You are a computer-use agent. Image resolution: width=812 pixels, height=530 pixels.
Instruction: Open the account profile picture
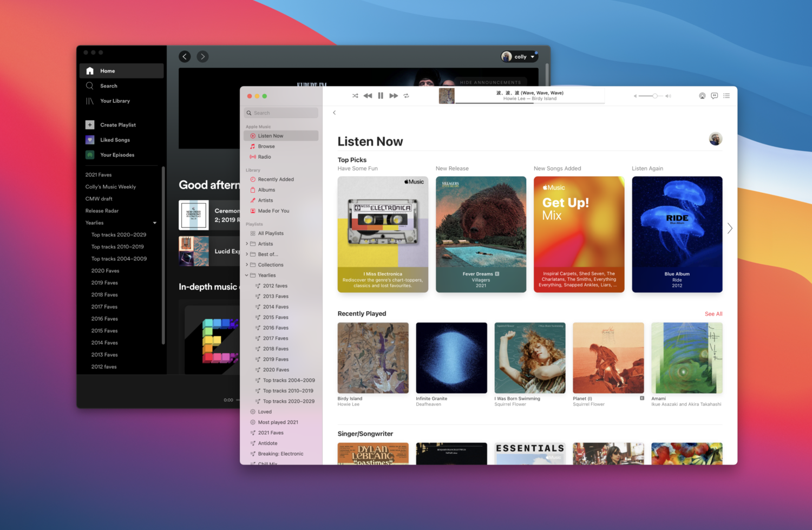(715, 139)
